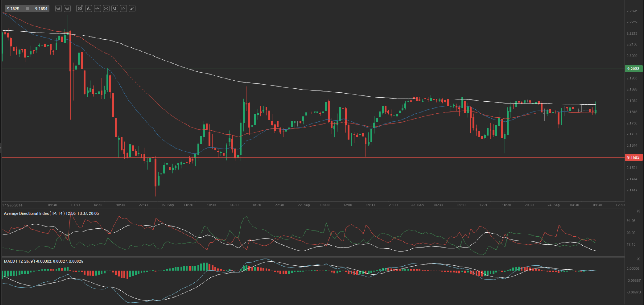Click the 19. Sep date marker
This screenshot has height=305, width=644.
coord(168,205)
